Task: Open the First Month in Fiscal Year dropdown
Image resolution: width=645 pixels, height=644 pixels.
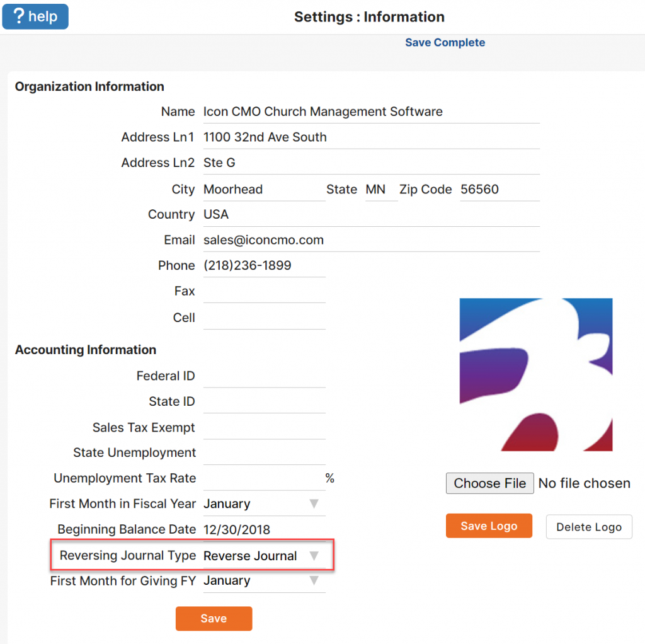Action: coord(263,504)
